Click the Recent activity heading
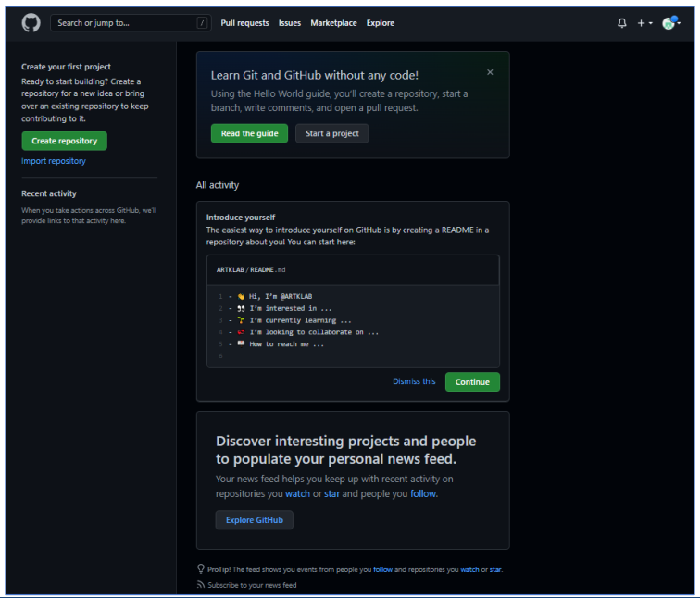 49,193
